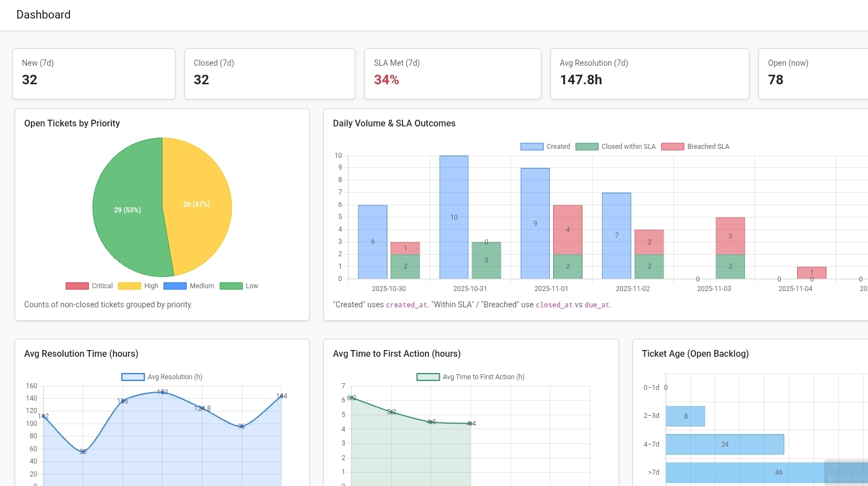Select the 4–7d bar in Ticket Age
Viewport: 868px width, 486px height.
point(725,444)
